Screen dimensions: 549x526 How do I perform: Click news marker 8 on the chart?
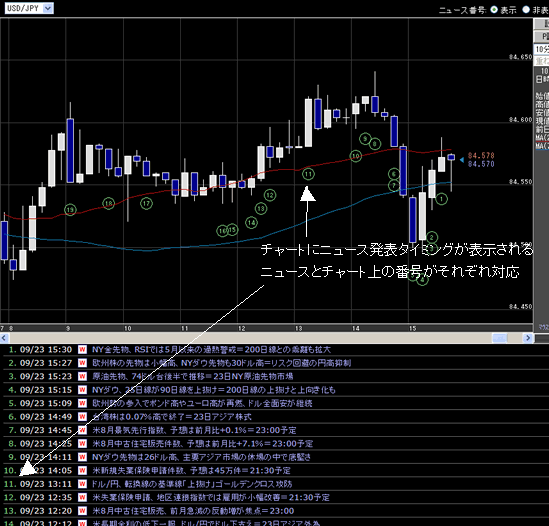375,144
